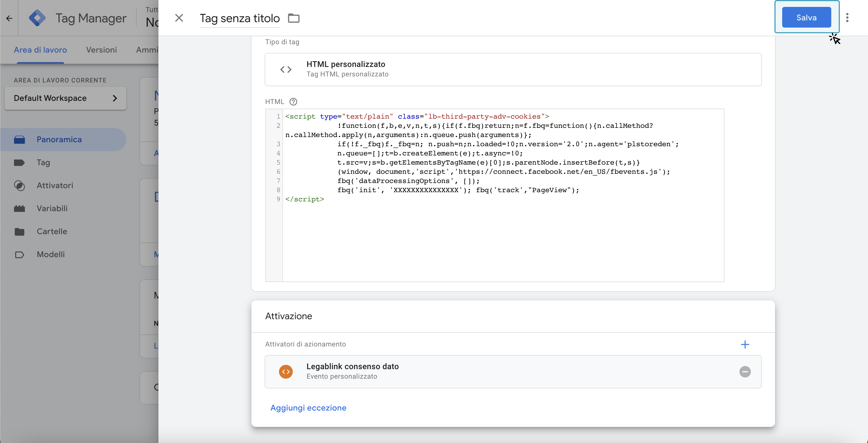Switch to the Versioni tab
The image size is (868, 443).
tap(101, 50)
